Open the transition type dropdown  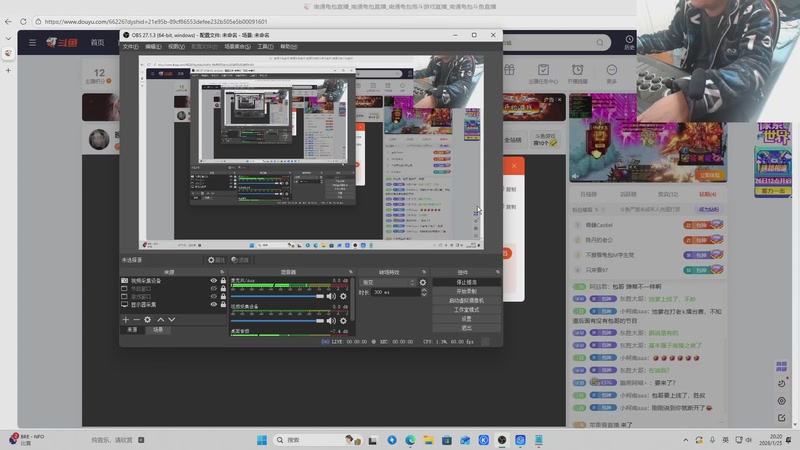(x=388, y=282)
